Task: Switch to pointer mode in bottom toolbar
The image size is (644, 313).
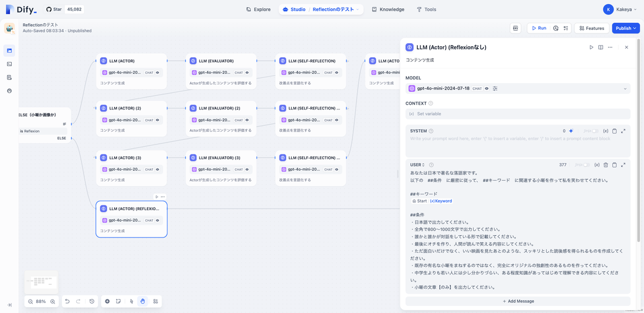Action: click(x=131, y=301)
